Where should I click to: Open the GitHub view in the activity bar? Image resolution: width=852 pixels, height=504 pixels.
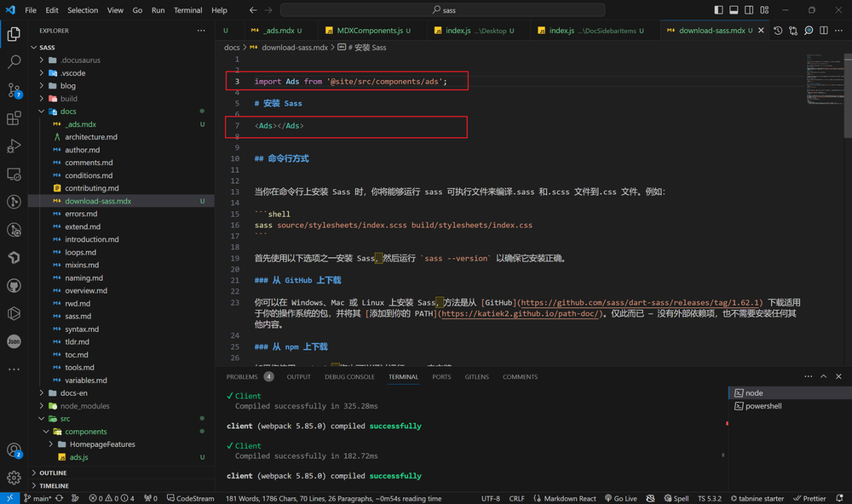[13, 286]
